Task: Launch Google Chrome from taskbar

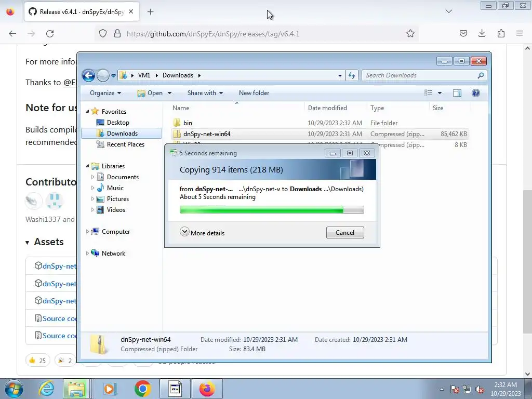Action: point(142,389)
